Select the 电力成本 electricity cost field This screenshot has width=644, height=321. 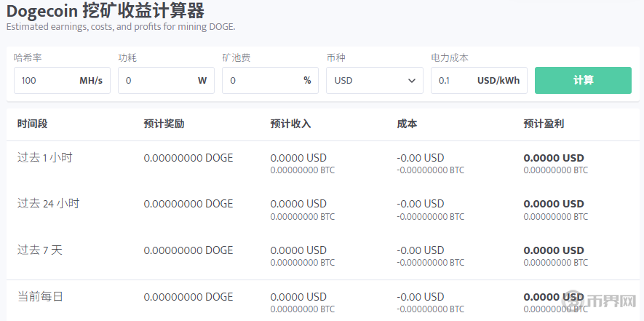coord(451,80)
